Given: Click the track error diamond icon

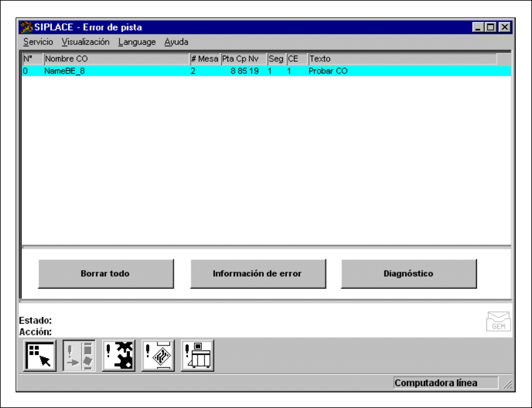Looking at the screenshot, I should (158, 356).
